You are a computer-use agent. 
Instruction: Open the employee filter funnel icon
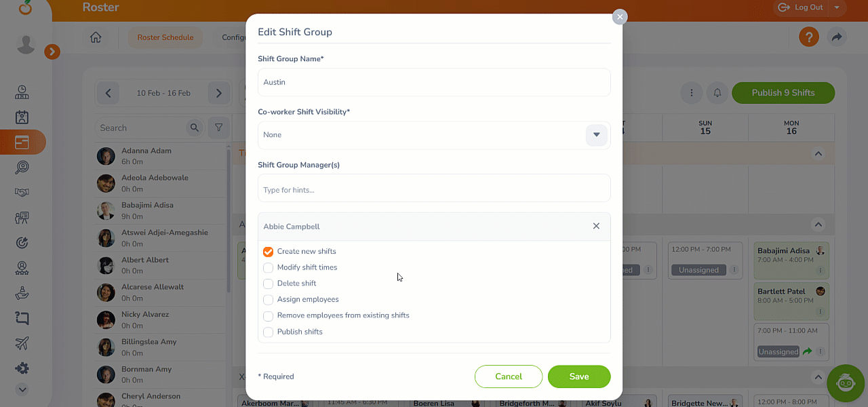219,128
